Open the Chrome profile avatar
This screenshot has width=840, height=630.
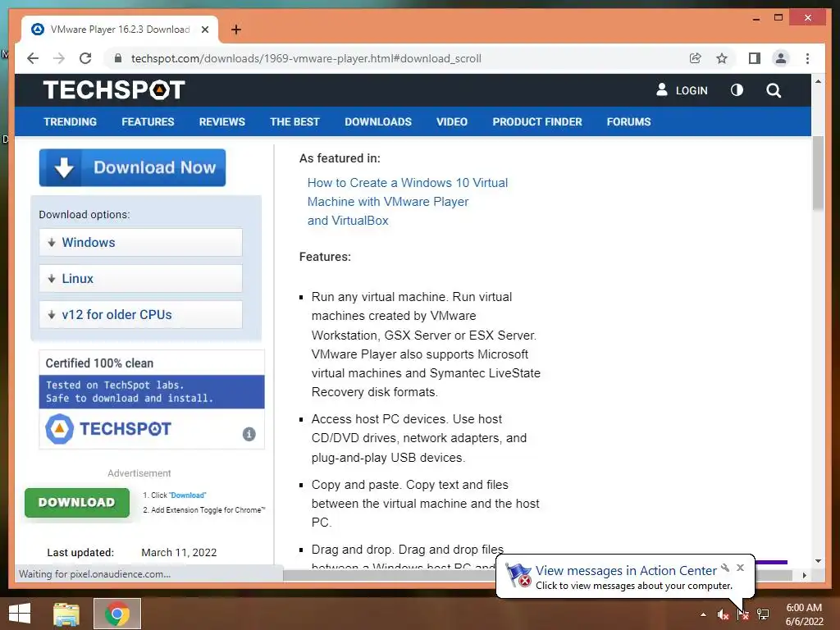[x=781, y=58]
